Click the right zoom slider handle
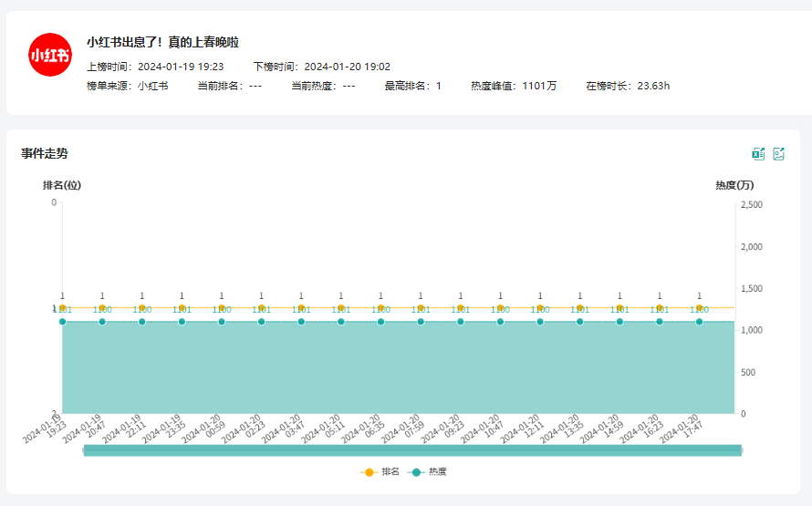 742,450
